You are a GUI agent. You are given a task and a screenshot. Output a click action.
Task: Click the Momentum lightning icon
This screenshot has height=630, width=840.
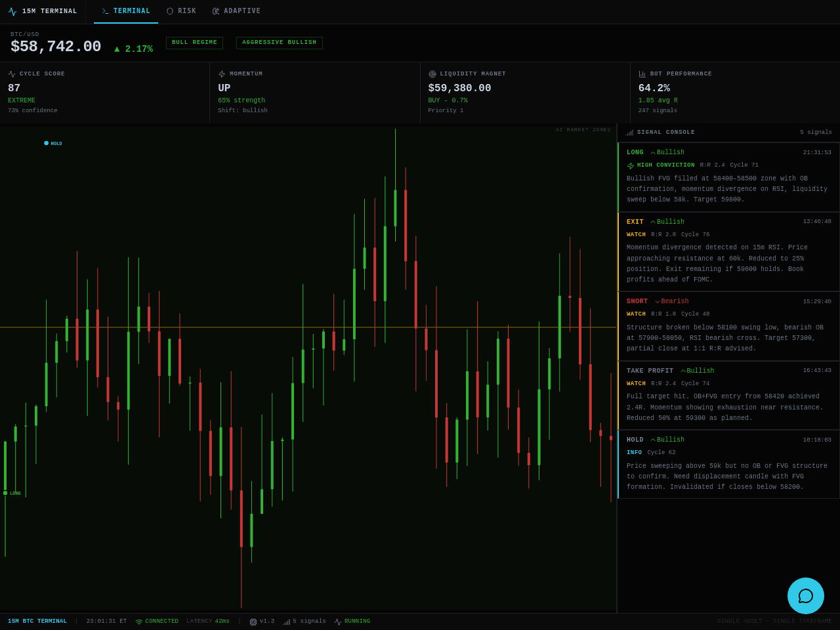tap(222, 74)
